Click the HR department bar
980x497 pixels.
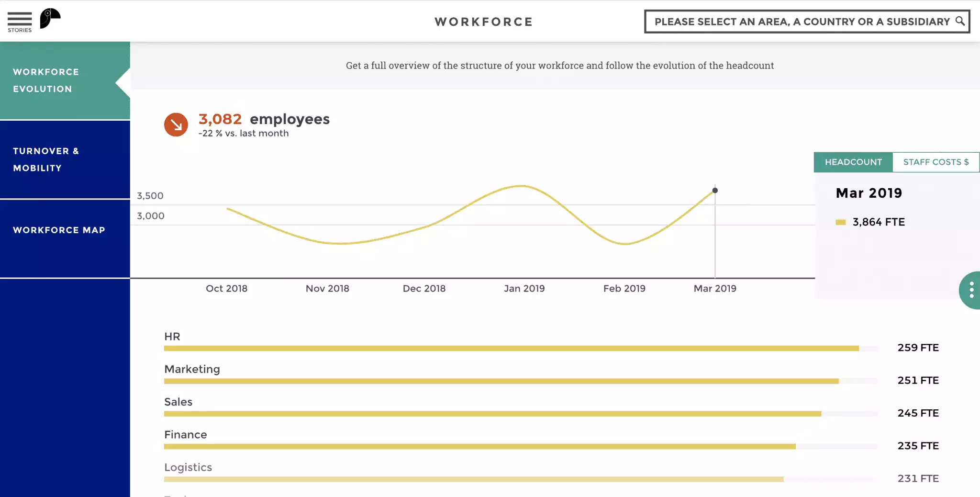511,349
